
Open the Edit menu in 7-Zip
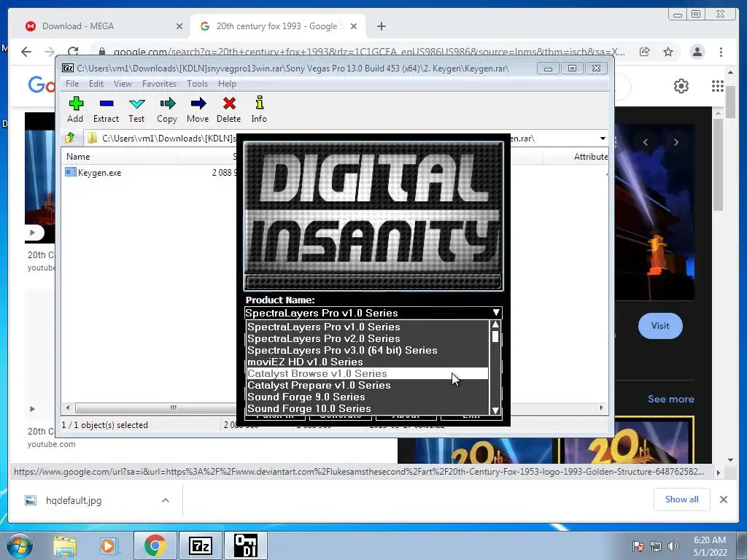pos(96,84)
